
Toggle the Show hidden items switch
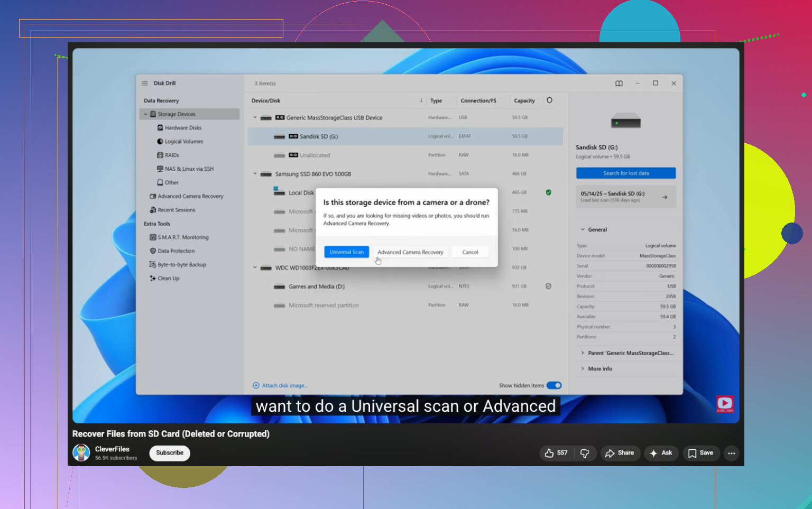pos(554,386)
